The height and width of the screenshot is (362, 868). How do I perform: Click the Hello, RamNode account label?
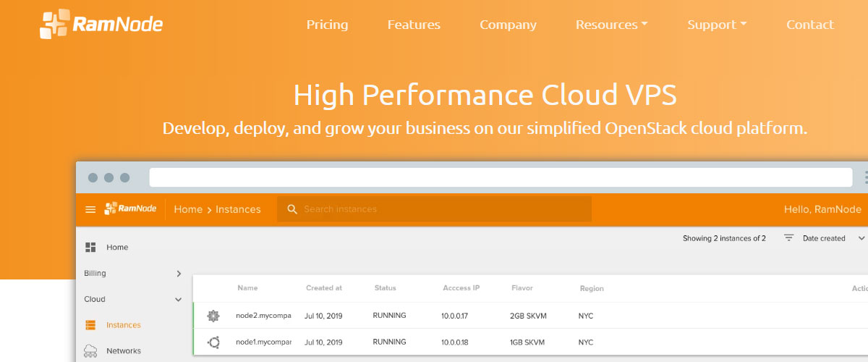[822, 209]
